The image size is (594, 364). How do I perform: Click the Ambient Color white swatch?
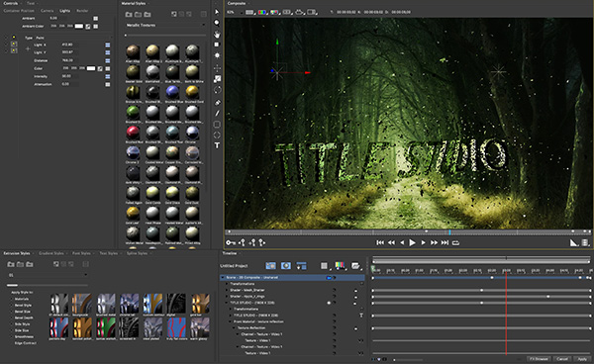(79, 26)
